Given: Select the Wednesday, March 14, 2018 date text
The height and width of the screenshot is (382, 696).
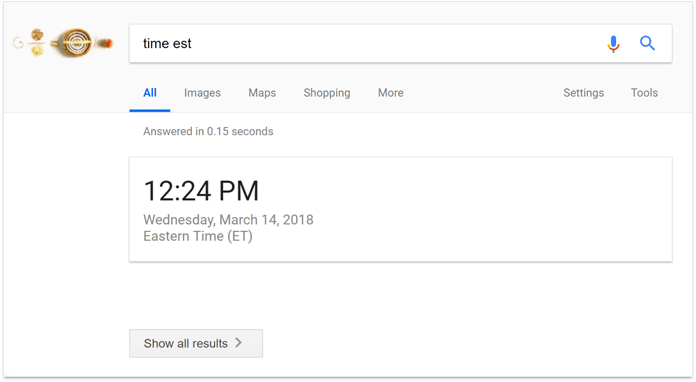Looking at the screenshot, I should point(228,220).
